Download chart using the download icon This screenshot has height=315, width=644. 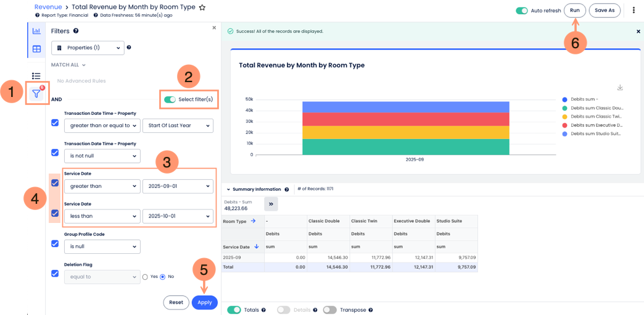(x=620, y=88)
